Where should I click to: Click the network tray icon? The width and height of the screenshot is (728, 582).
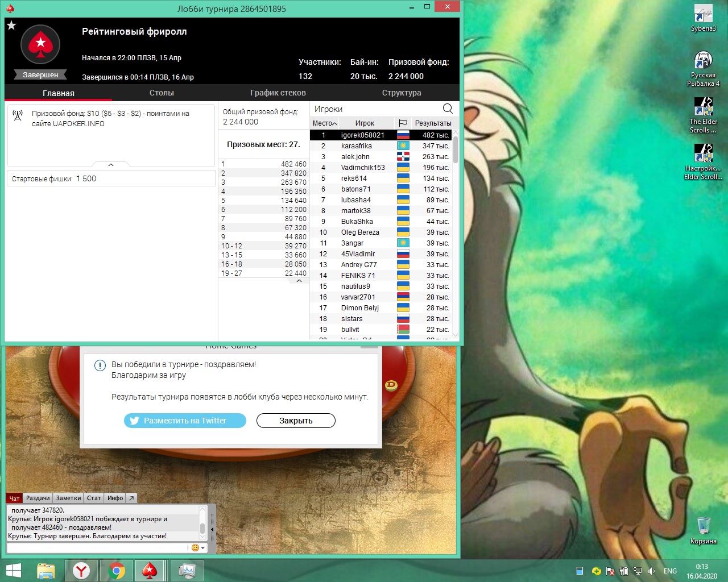click(638, 571)
